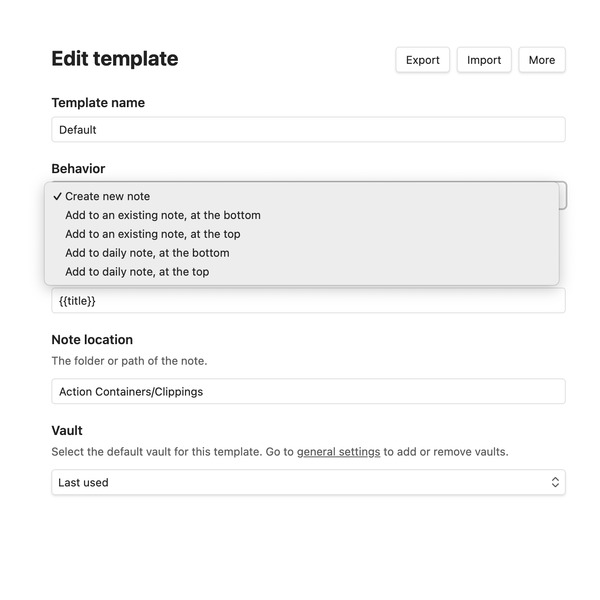Select the checked "Create new note" option
600x600 pixels.
click(108, 196)
